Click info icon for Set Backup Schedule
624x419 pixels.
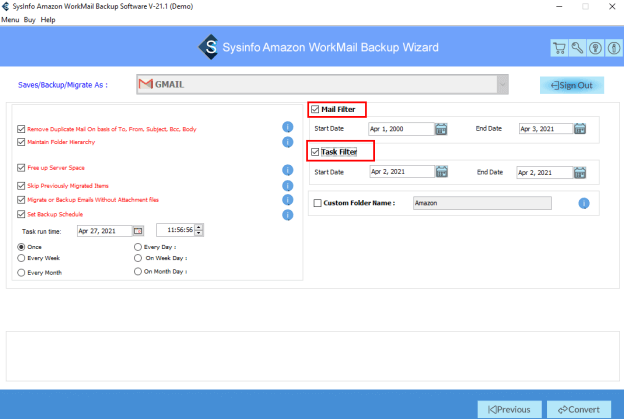click(x=288, y=215)
